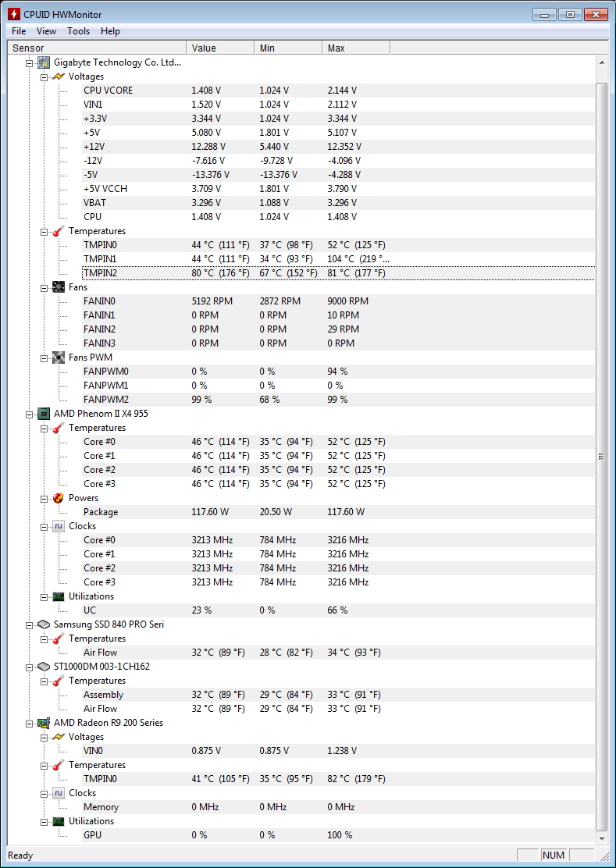
Task: Collapse the Fans PWM group
Action: coord(43,358)
